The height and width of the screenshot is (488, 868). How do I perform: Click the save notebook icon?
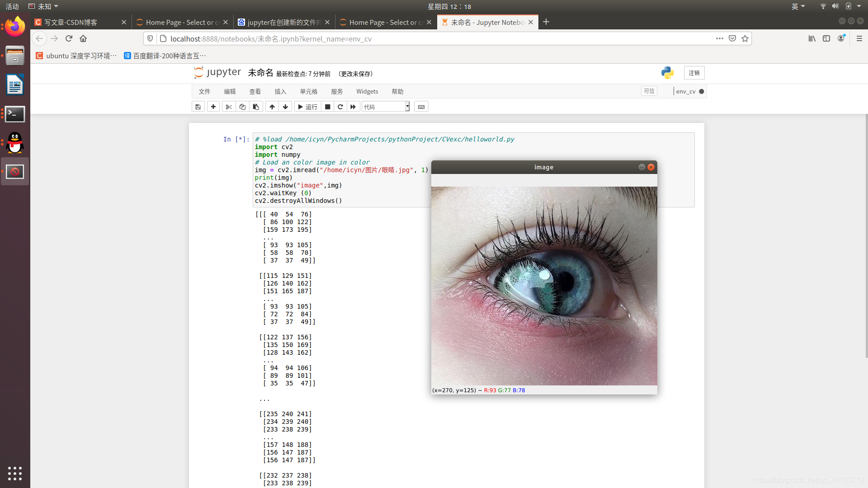[198, 107]
